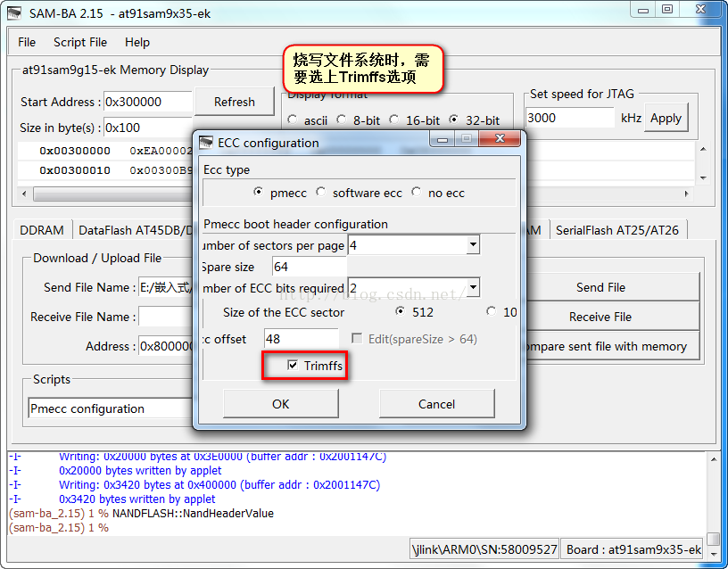This screenshot has height=569, width=728.
Task: Apply the JTAG speed setting
Action: click(x=666, y=118)
